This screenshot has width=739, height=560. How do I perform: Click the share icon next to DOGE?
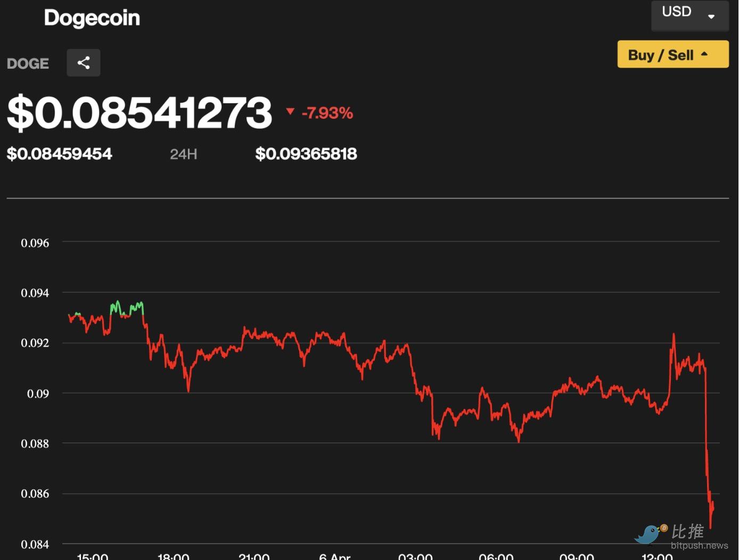click(84, 63)
